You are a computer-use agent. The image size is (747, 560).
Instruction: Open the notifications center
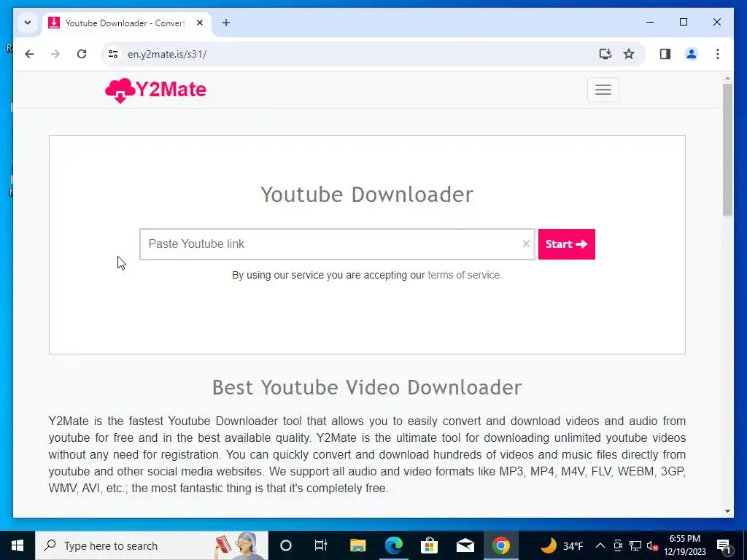point(724,545)
